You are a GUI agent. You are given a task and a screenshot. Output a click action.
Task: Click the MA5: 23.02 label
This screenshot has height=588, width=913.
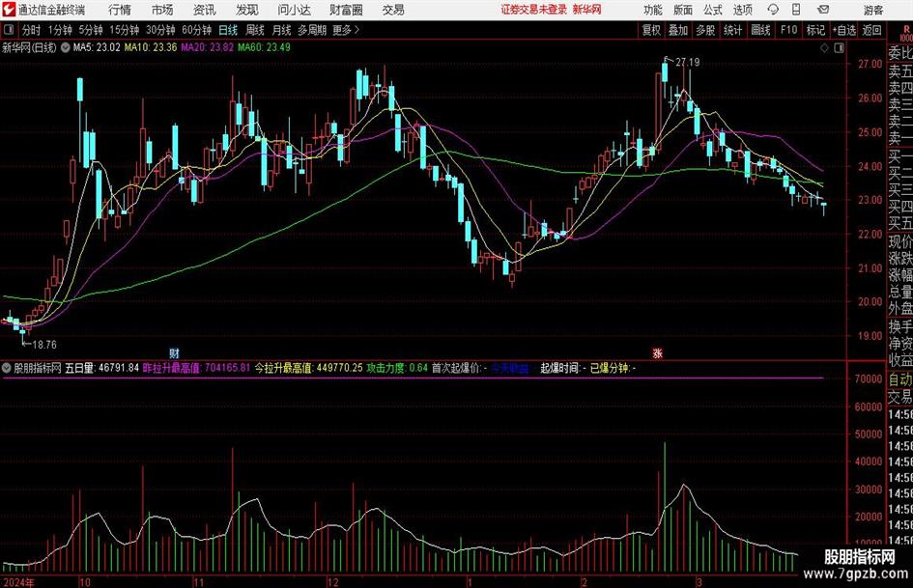point(97,47)
